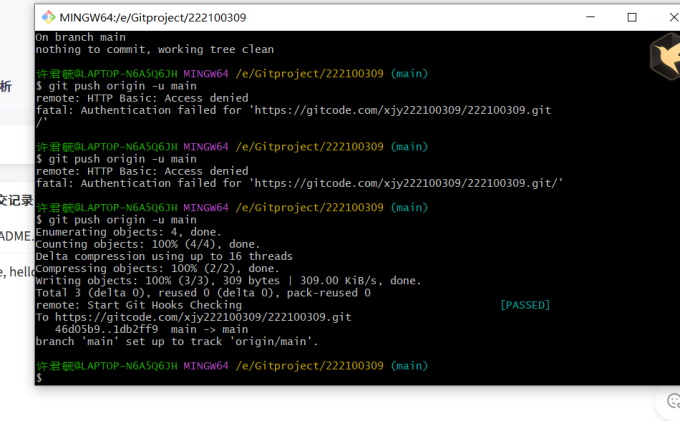Open the partially hidden README file link
This screenshot has height=421, width=680.
15,236
